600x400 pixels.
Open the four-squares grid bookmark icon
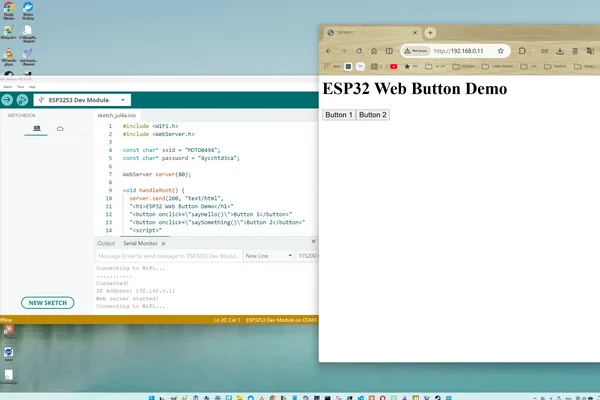374,67
